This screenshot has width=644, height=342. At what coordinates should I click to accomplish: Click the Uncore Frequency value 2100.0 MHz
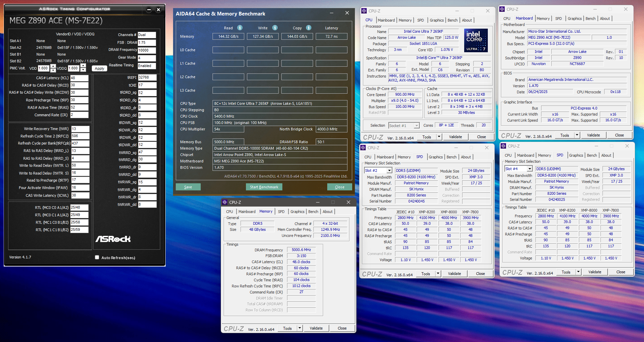pos(330,236)
